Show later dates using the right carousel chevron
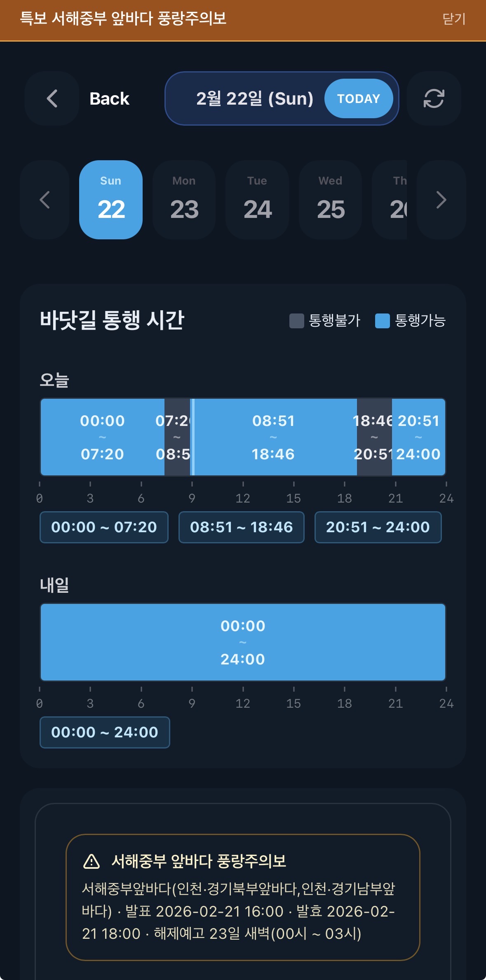The image size is (486, 980). [441, 199]
